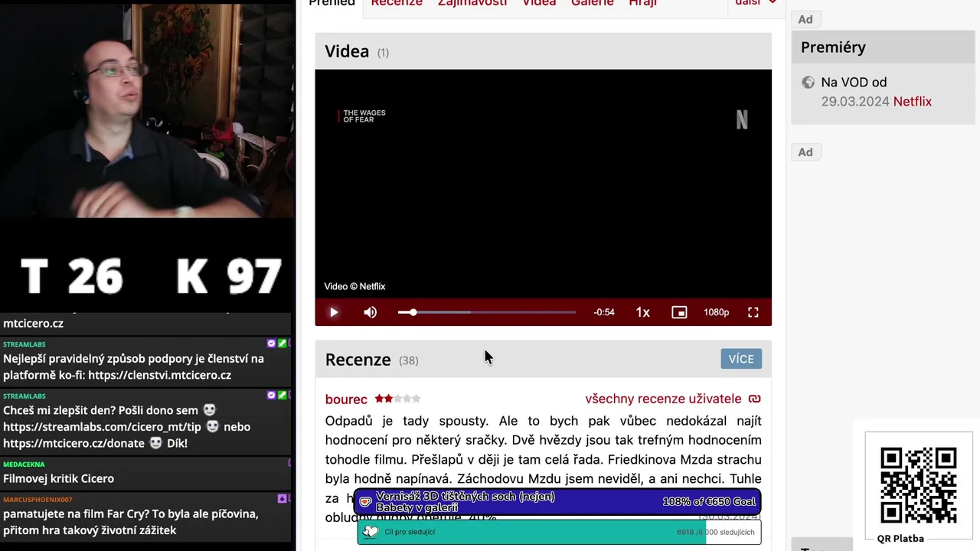Click the streamlabs.com/cicero_mt/tip chat text
The height and width of the screenshot is (551, 980).
(x=102, y=426)
